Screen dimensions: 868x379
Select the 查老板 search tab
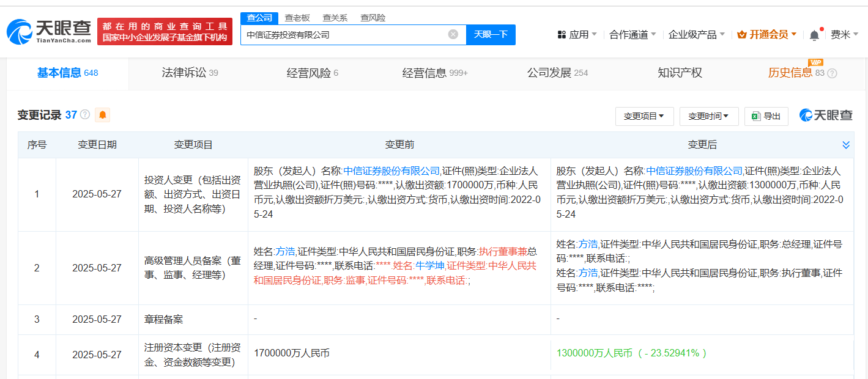(297, 18)
